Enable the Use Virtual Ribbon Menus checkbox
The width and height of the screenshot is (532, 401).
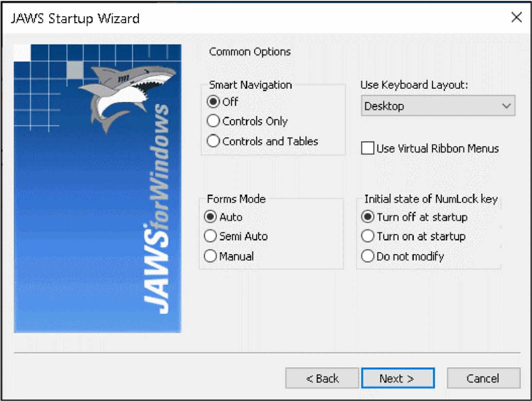point(368,148)
